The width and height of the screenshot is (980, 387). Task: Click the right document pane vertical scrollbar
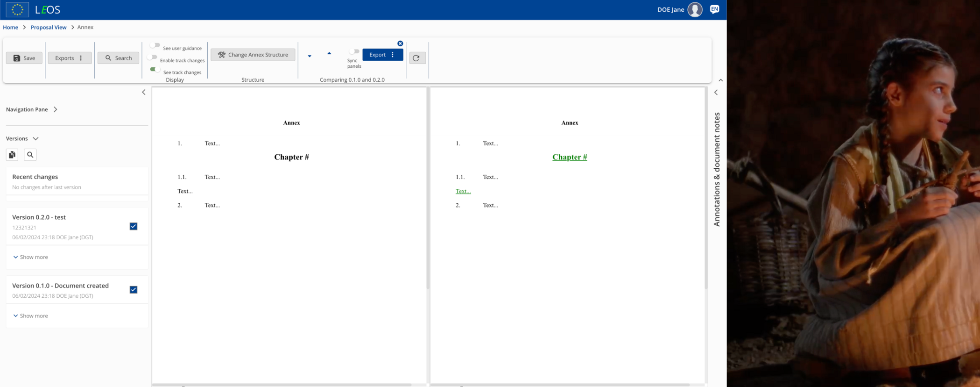coord(706,188)
